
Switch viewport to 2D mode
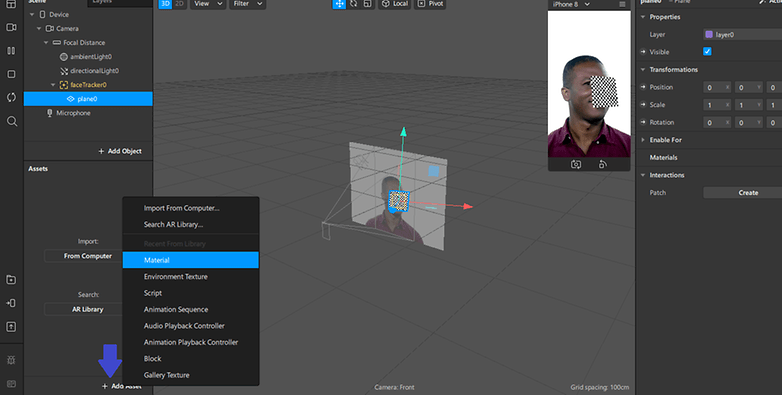click(x=179, y=4)
